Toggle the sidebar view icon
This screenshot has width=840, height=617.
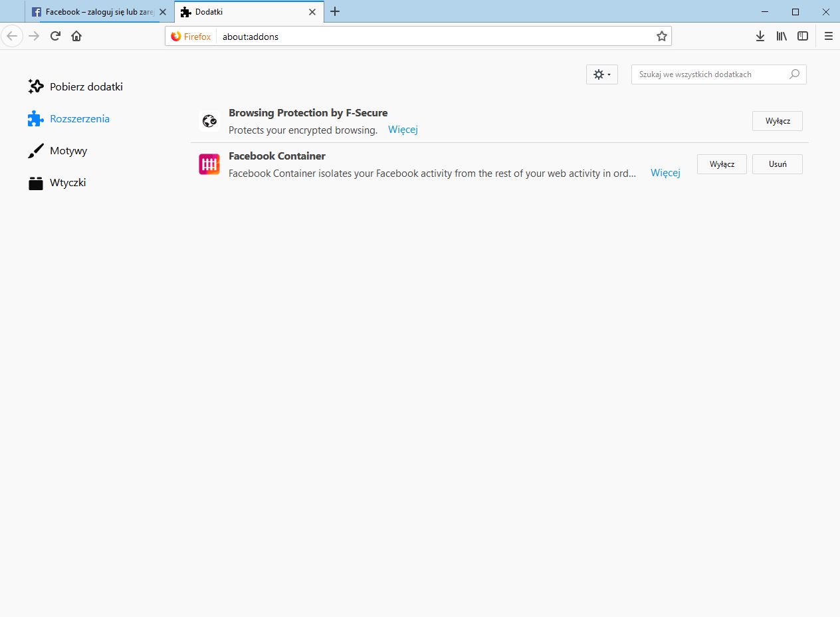point(803,37)
